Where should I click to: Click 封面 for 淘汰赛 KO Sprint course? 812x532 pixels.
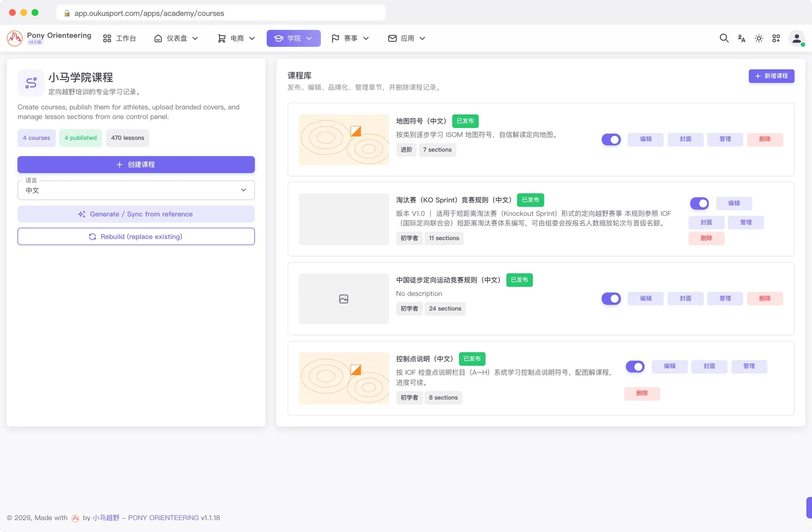point(706,223)
